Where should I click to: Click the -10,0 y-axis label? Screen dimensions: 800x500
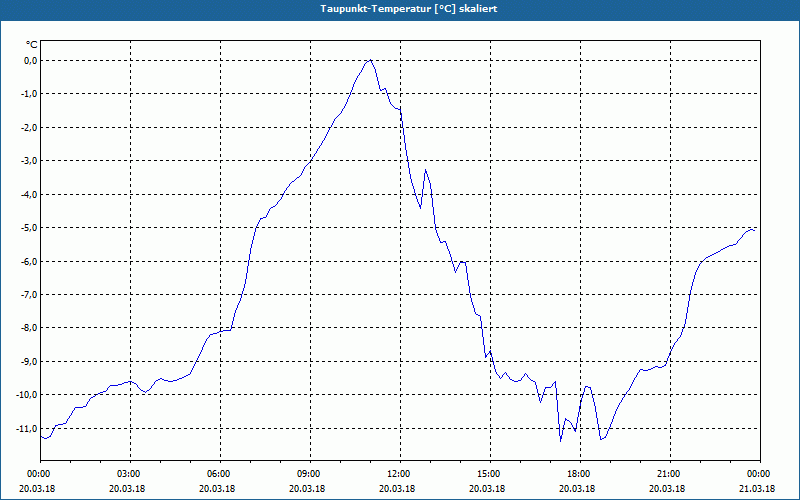point(28,395)
